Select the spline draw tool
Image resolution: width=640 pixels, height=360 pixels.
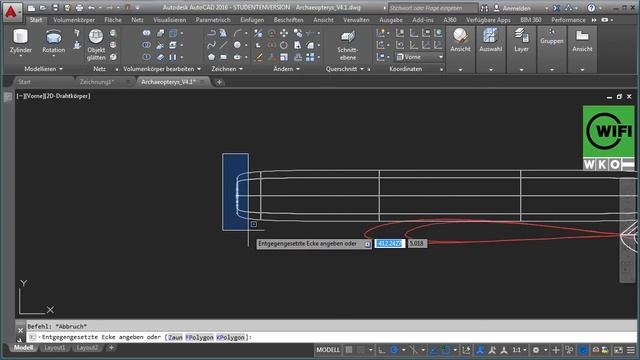211,45
